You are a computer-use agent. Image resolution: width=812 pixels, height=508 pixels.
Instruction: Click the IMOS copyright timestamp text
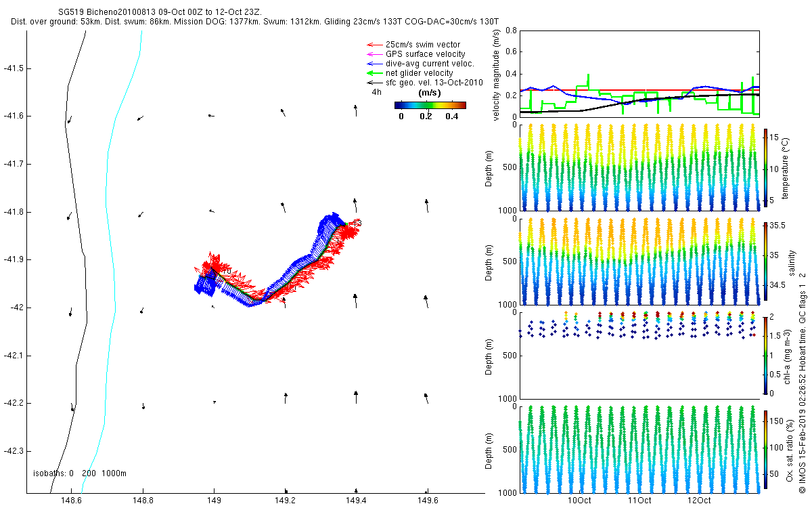[x=803, y=382]
